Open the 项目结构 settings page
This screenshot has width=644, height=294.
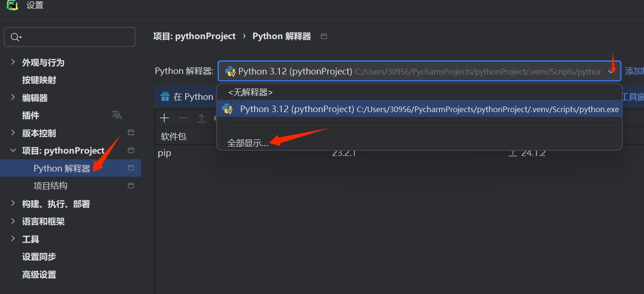coord(50,186)
